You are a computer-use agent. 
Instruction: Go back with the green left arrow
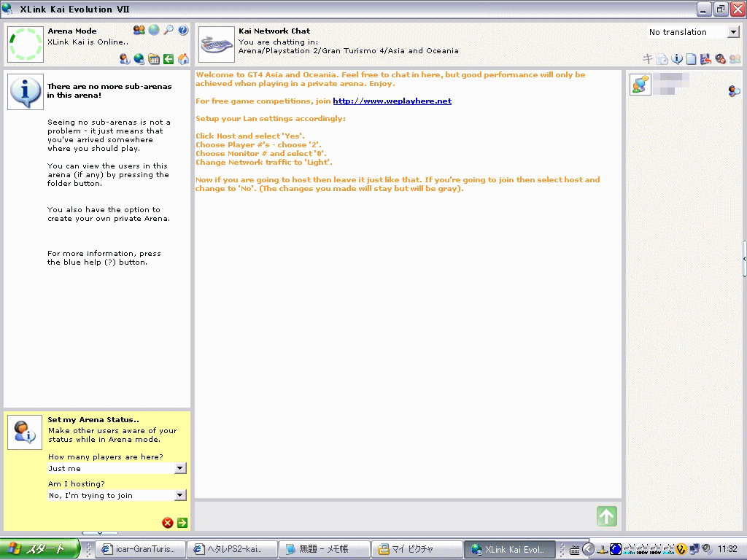pyautogui.click(x=169, y=59)
